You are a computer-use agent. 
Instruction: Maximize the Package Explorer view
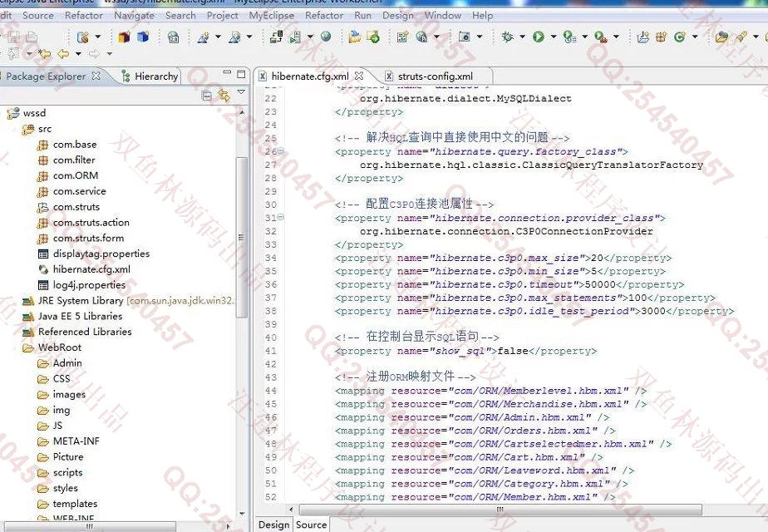[x=241, y=74]
